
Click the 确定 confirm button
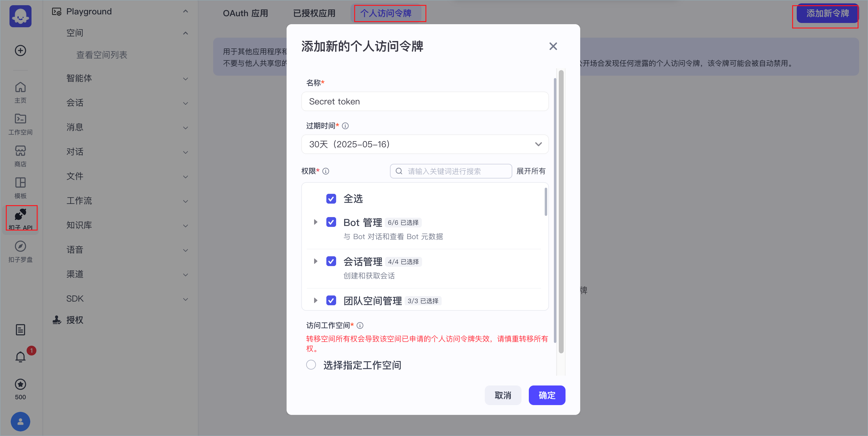pyautogui.click(x=547, y=395)
